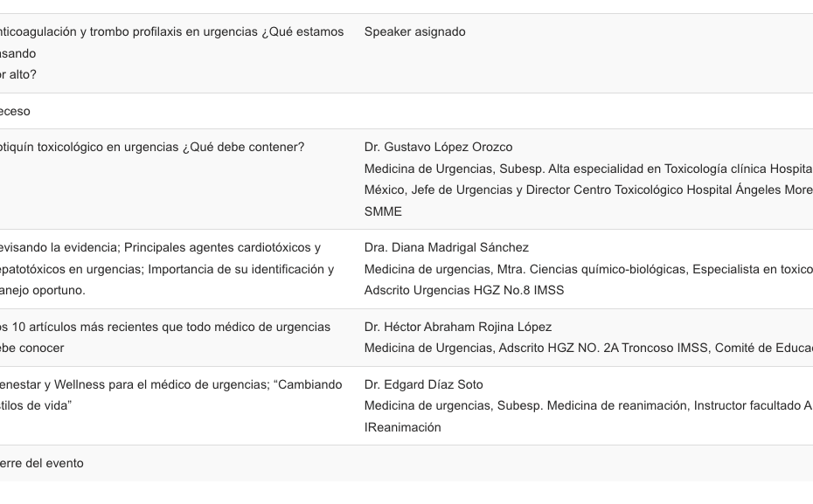Select the '10 artículos más recientes' topic
Image resolution: width=813 pixels, height=504 pixels.
(x=165, y=337)
